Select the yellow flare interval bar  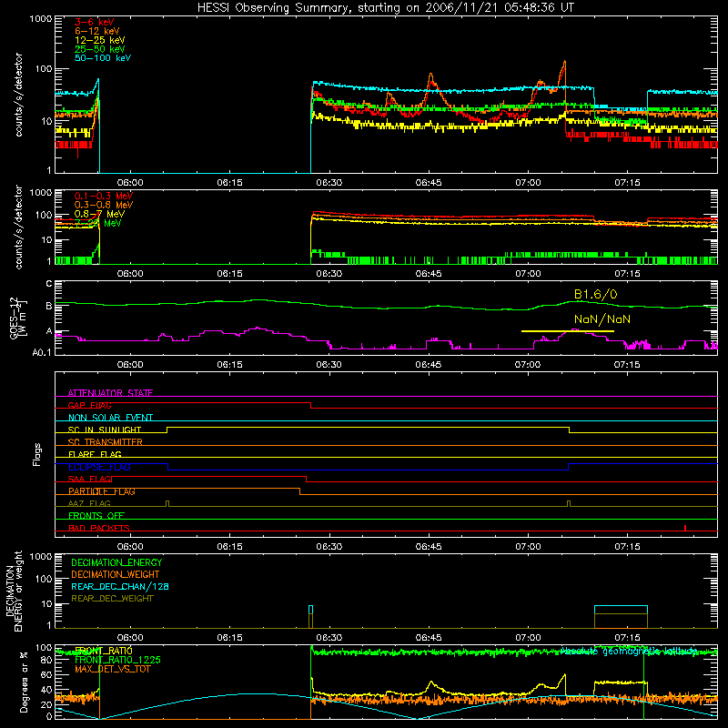(567, 331)
